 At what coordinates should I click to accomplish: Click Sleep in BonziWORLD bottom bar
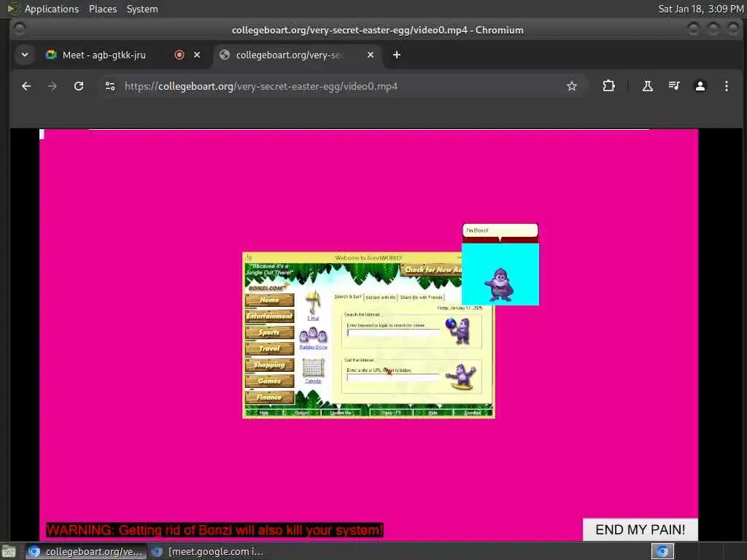tap(392, 413)
